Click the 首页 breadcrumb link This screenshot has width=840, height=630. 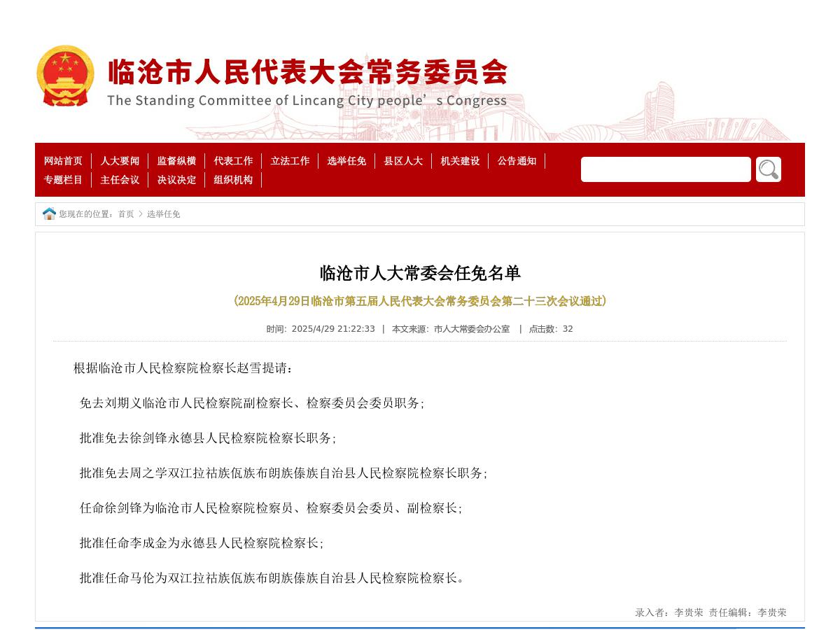point(127,214)
